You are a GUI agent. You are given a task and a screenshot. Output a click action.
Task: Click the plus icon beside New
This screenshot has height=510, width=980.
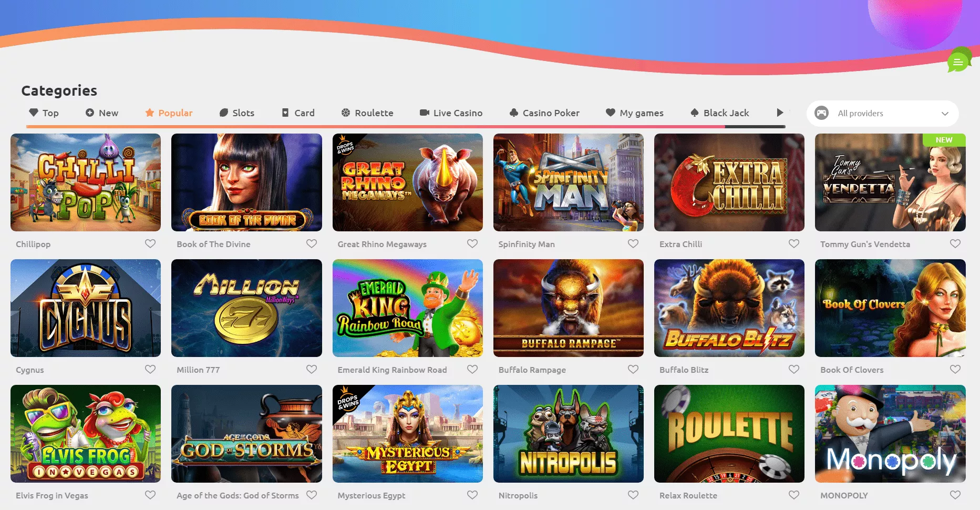click(90, 113)
